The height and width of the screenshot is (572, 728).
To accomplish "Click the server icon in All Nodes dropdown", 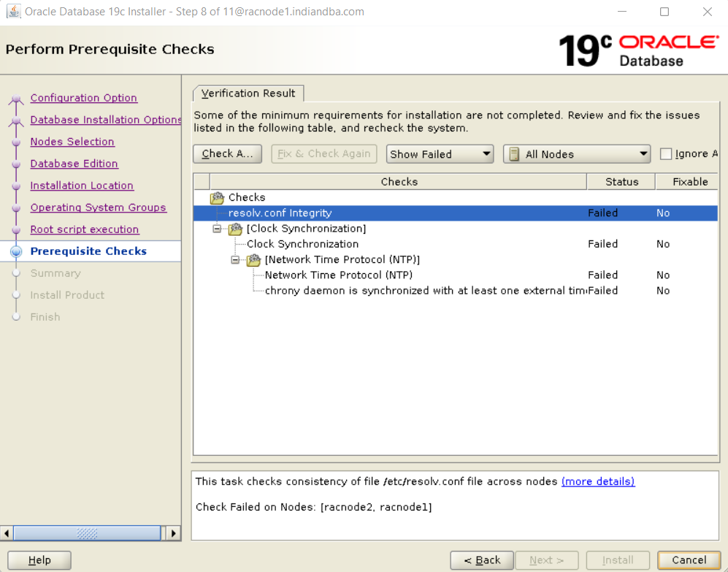I will tap(514, 154).
